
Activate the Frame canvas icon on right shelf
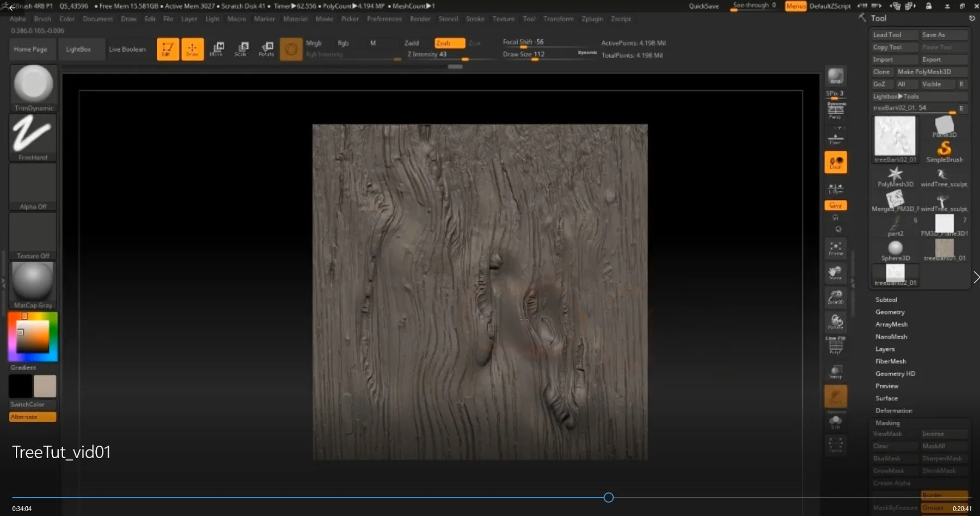836,249
